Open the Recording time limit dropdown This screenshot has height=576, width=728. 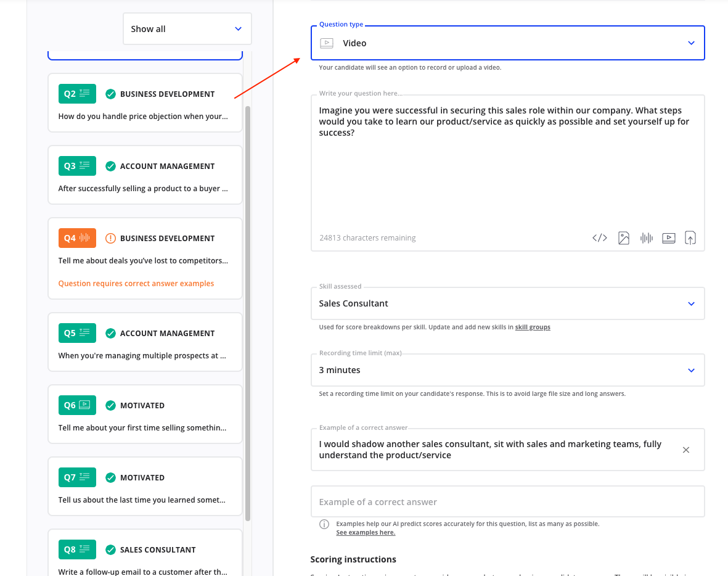pyautogui.click(x=507, y=370)
